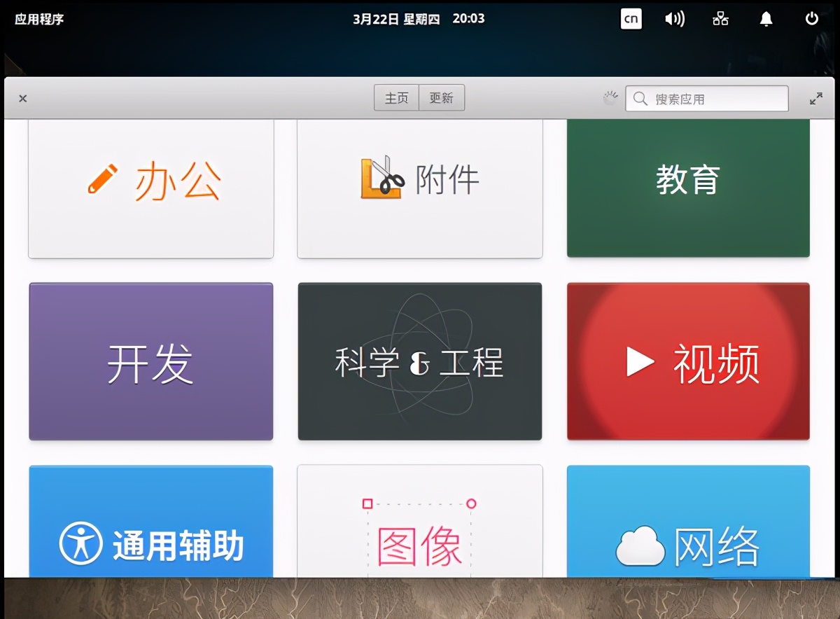Click the power button in top bar
840x619 pixels.
click(811, 19)
